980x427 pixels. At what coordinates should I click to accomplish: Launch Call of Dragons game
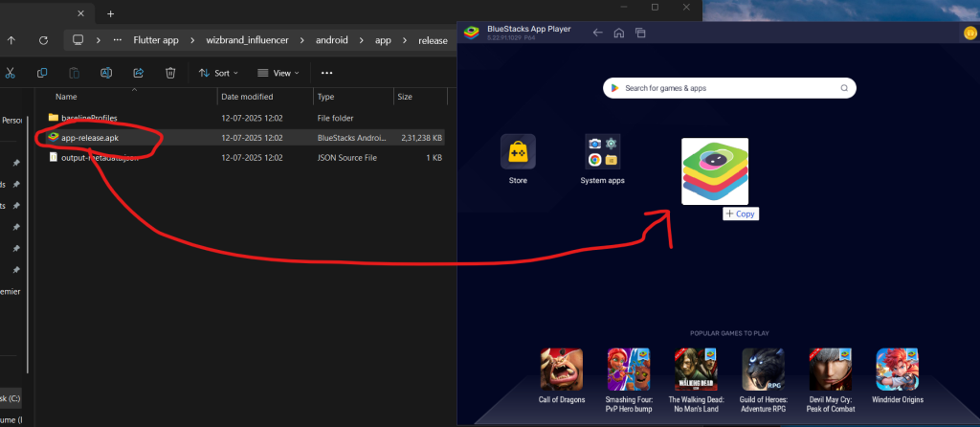562,375
